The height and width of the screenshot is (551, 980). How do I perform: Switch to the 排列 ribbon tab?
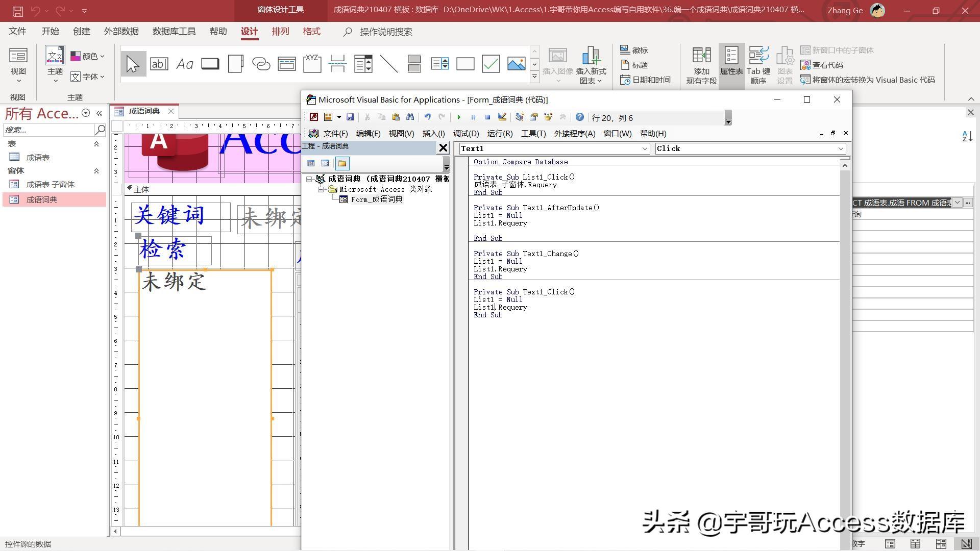[x=280, y=32]
